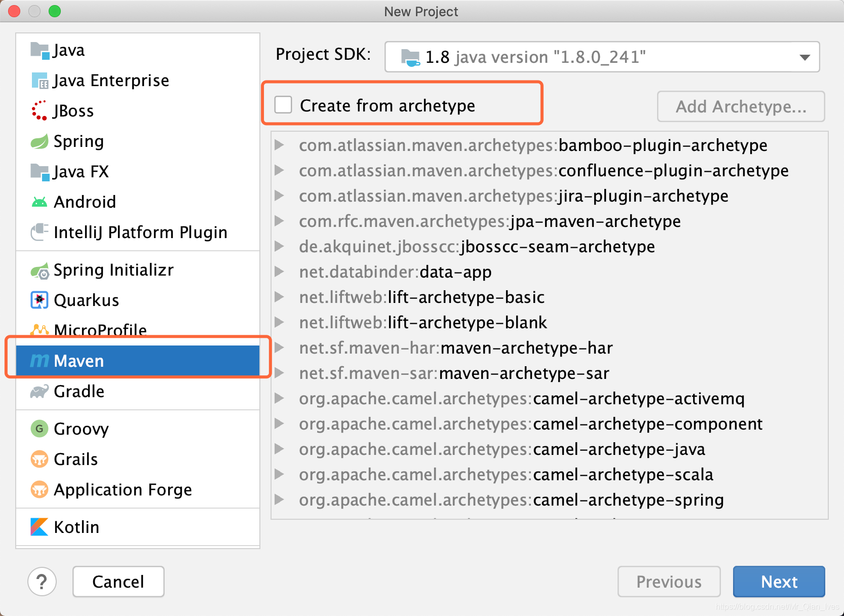Image resolution: width=844 pixels, height=616 pixels.
Task: Select the Quarkus project type
Action: [86, 300]
